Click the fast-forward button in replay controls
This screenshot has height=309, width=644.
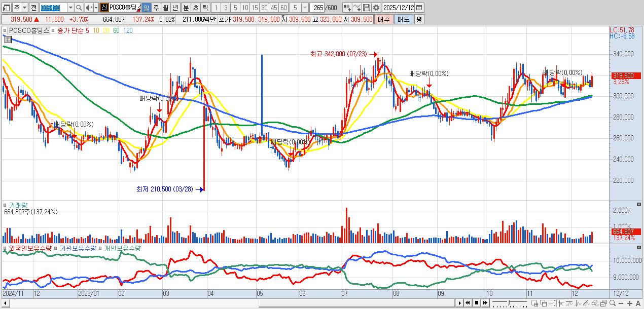[x=485, y=303]
